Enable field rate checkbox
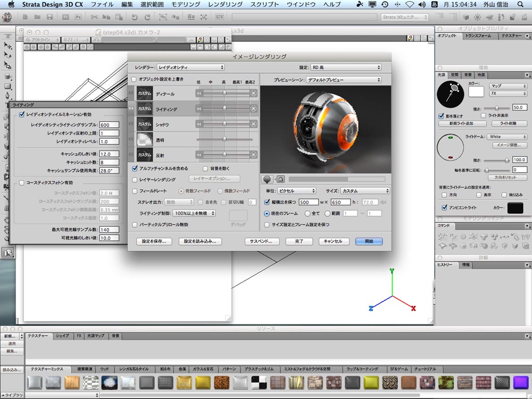 coord(135,191)
